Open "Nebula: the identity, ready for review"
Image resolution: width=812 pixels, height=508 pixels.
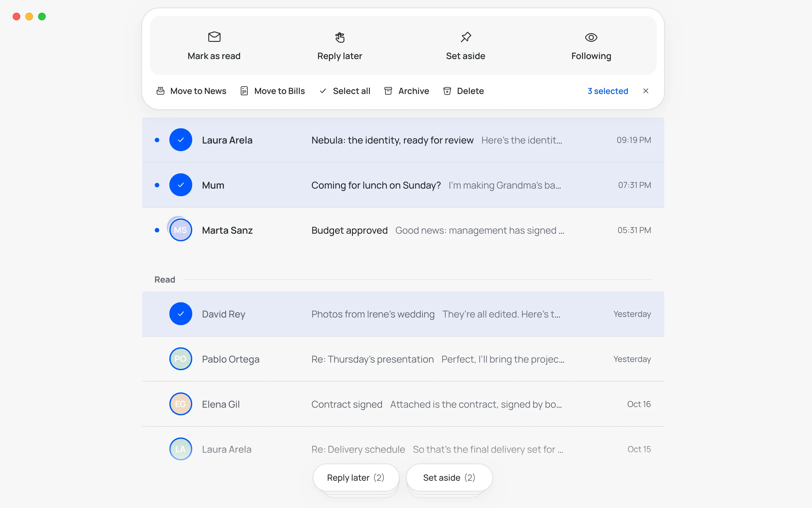tap(392, 140)
